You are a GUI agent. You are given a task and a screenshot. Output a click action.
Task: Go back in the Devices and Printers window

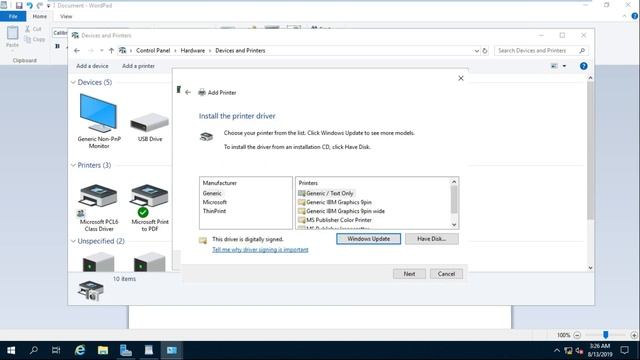click(77, 51)
